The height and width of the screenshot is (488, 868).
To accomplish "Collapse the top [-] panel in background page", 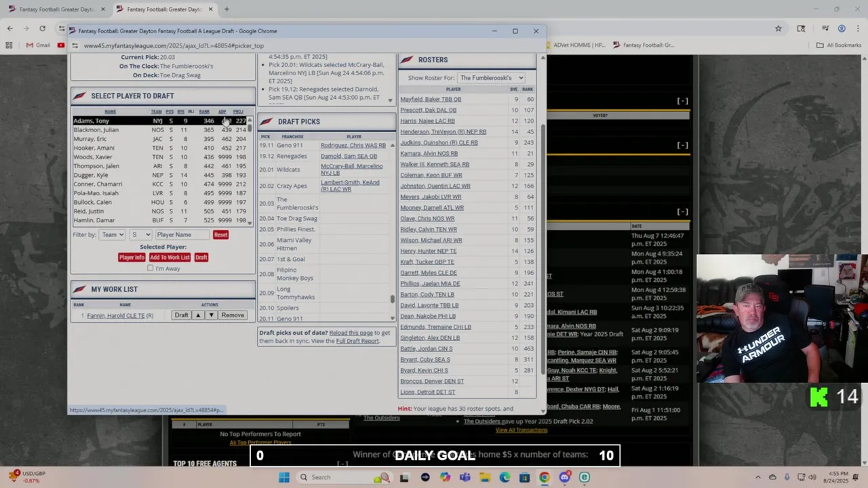I will tap(683, 101).
